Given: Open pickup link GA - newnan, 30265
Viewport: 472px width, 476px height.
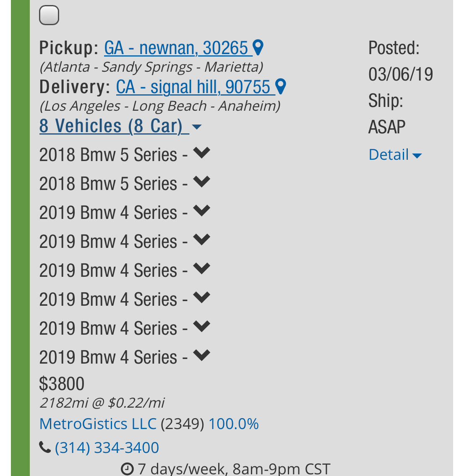Looking at the screenshot, I should point(176,48).
